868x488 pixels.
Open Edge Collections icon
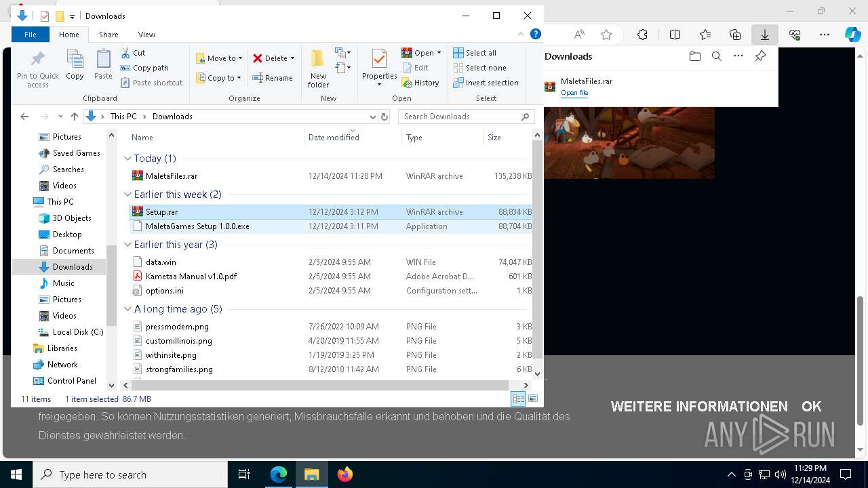[735, 35]
